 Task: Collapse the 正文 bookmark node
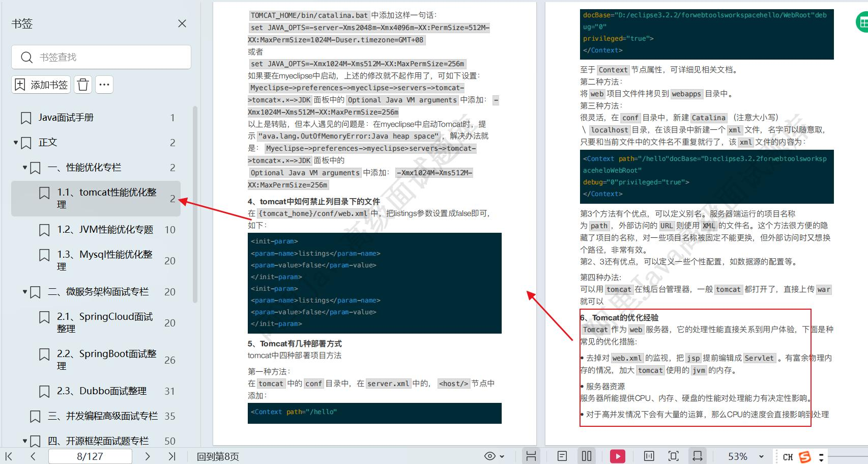16,143
